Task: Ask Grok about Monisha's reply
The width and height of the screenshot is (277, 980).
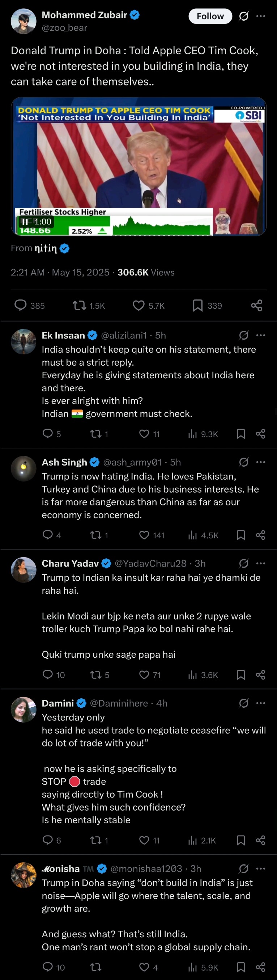Action: (x=244, y=868)
